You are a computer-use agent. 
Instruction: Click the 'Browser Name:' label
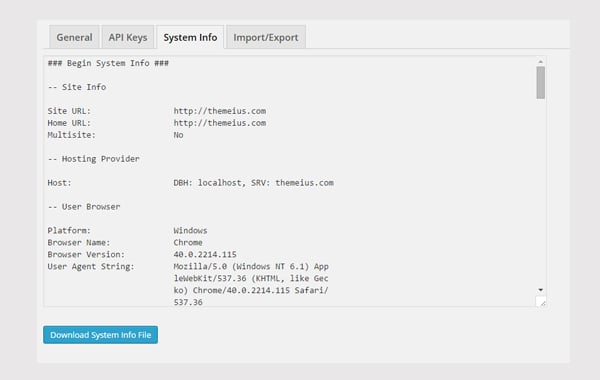pos(79,243)
